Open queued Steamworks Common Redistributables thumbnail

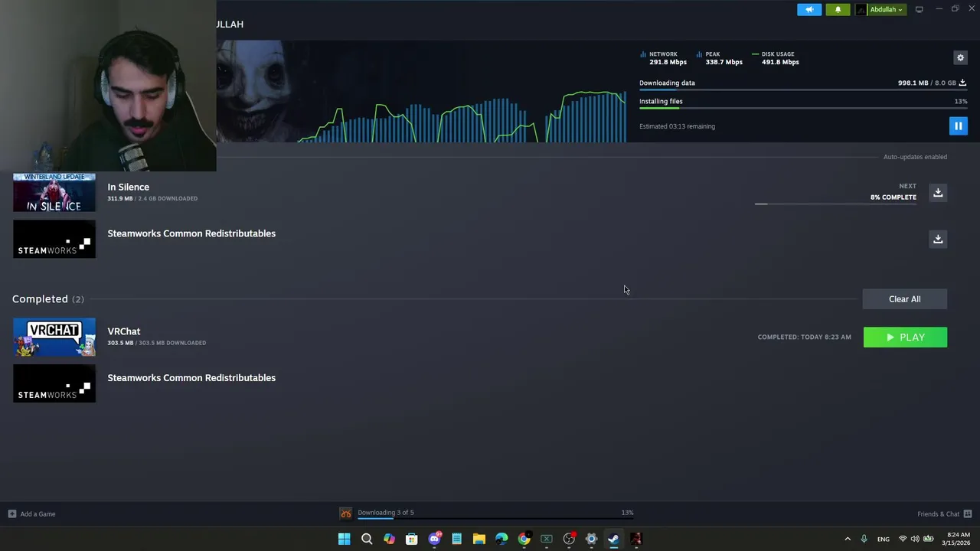click(x=54, y=239)
